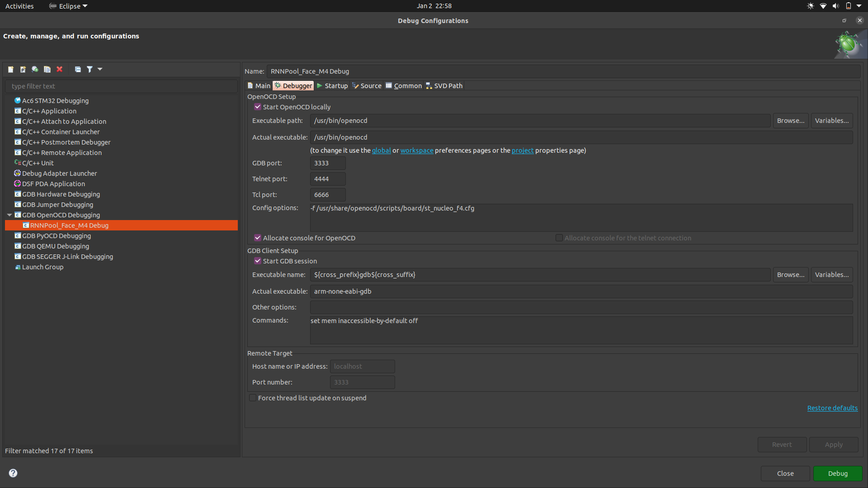The height and width of the screenshot is (488, 868).
Task: Click the filter launch configurations funnel icon
Action: (90, 69)
